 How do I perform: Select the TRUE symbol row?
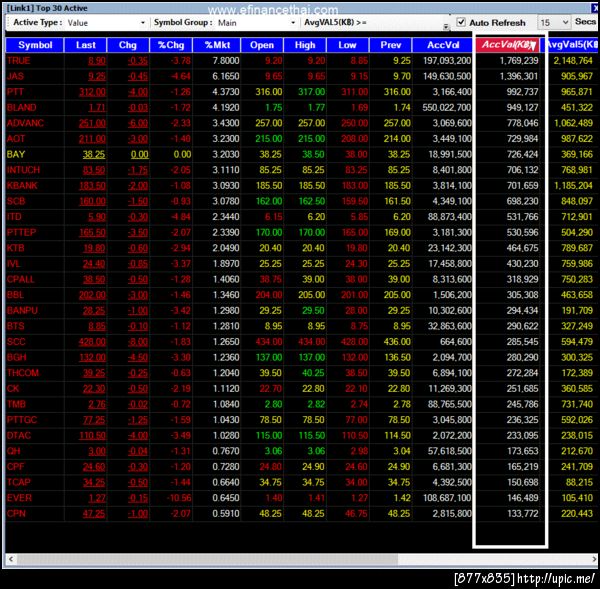(302, 60)
